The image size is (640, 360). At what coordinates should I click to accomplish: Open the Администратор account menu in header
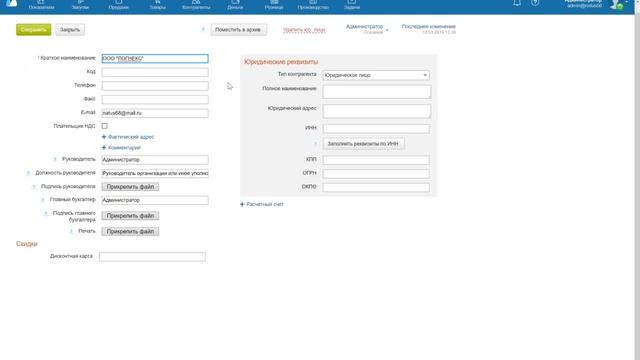coord(584,4)
